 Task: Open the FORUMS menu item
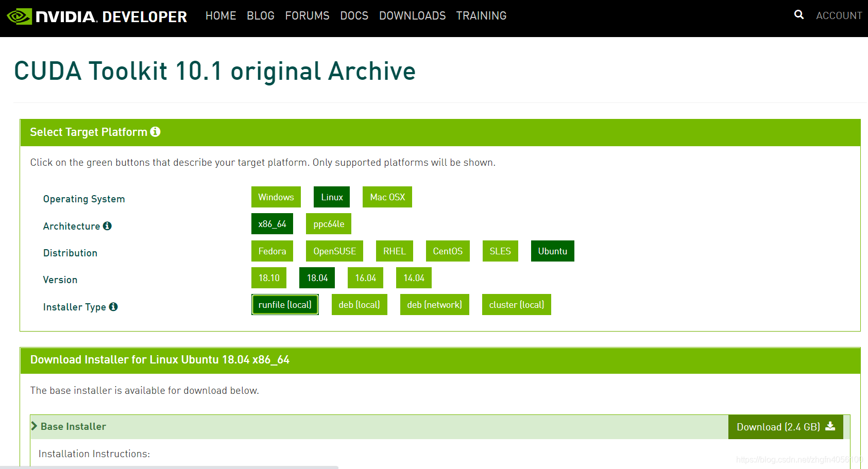tap(307, 16)
